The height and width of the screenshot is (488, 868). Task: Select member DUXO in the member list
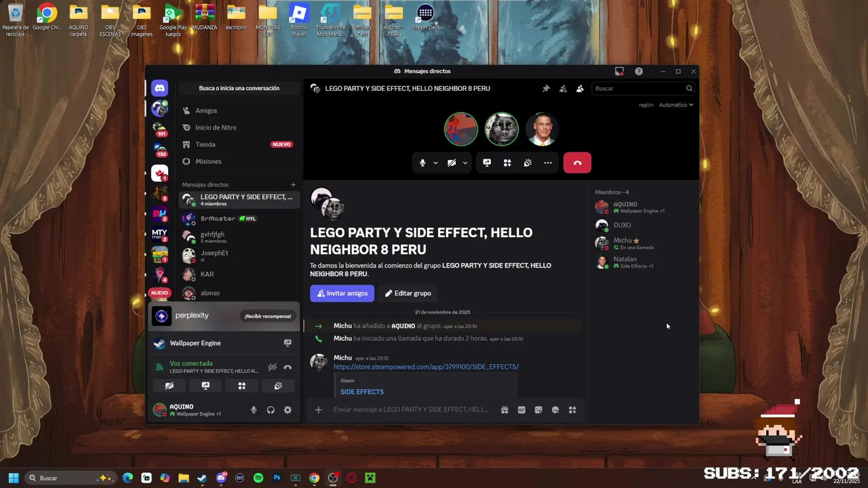coord(643,225)
